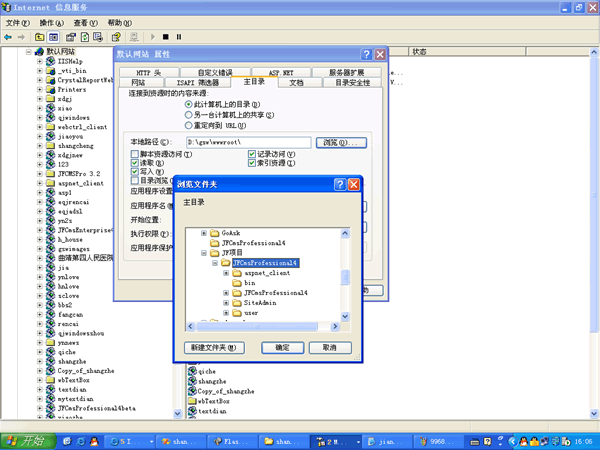
Task: Click the bin folder icon in browse dialog
Action: (237, 283)
